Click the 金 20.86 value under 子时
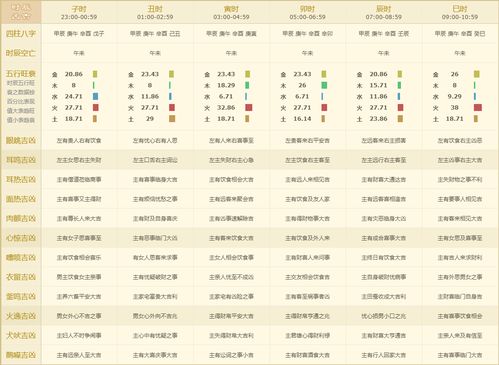 pyautogui.click(x=74, y=74)
